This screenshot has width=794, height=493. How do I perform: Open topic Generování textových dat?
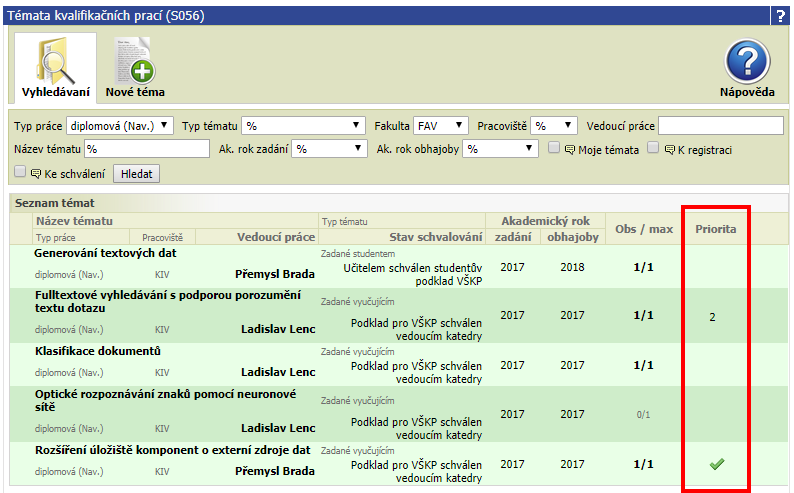point(105,253)
